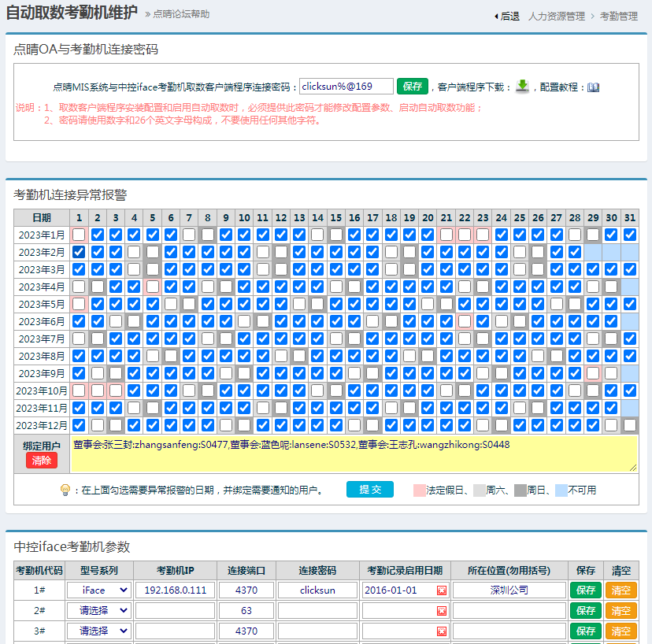652x644 pixels.
Task: Go to 人力资源管理 breadcrumb
Action: coord(557,17)
